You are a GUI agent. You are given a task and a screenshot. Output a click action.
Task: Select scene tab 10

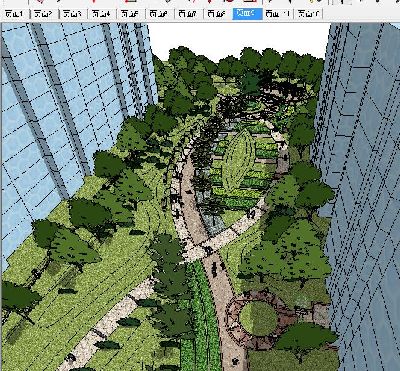click(278, 14)
